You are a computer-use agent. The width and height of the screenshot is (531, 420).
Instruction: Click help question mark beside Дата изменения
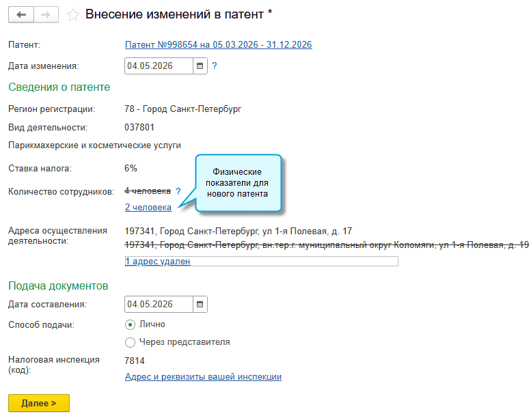tap(215, 66)
